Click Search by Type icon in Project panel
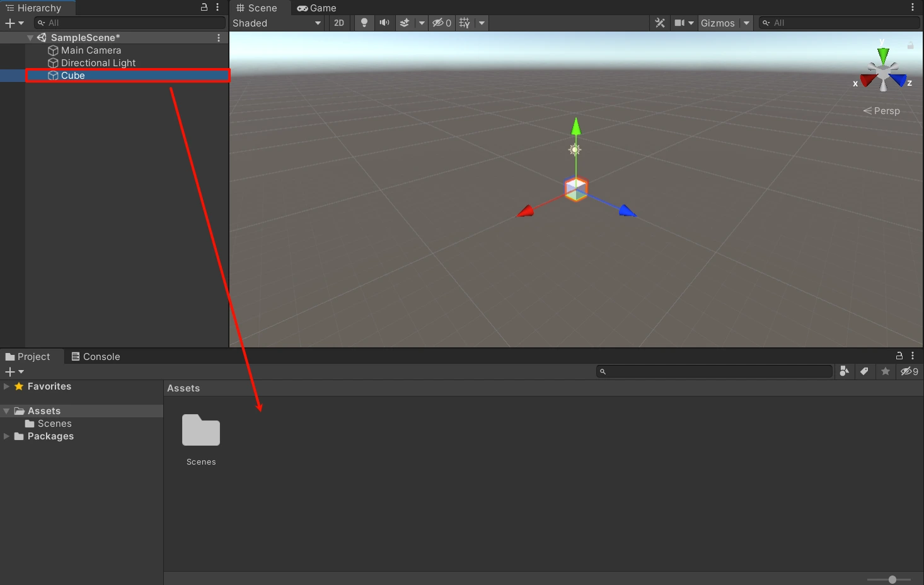 [844, 371]
